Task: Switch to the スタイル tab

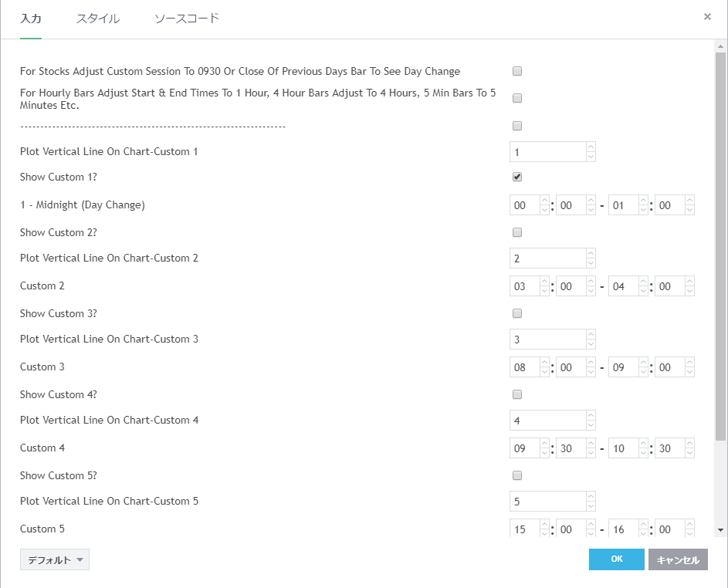Action: click(x=97, y=19)
